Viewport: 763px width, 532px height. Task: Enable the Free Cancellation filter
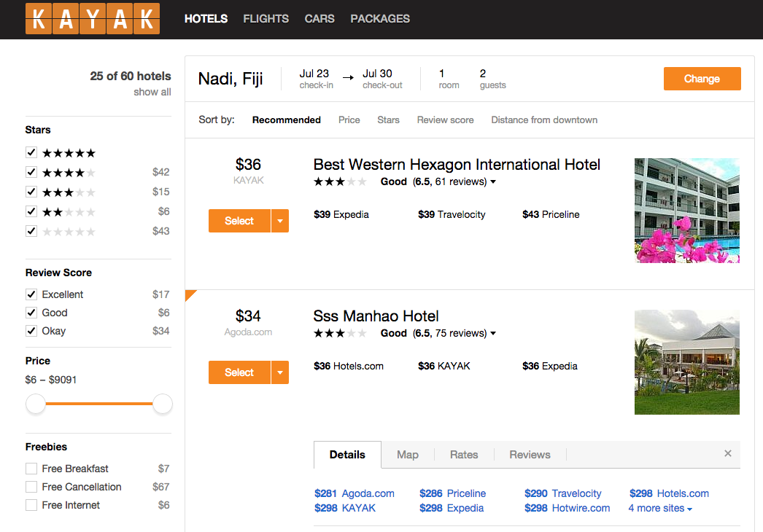click(x=31, y=487)
